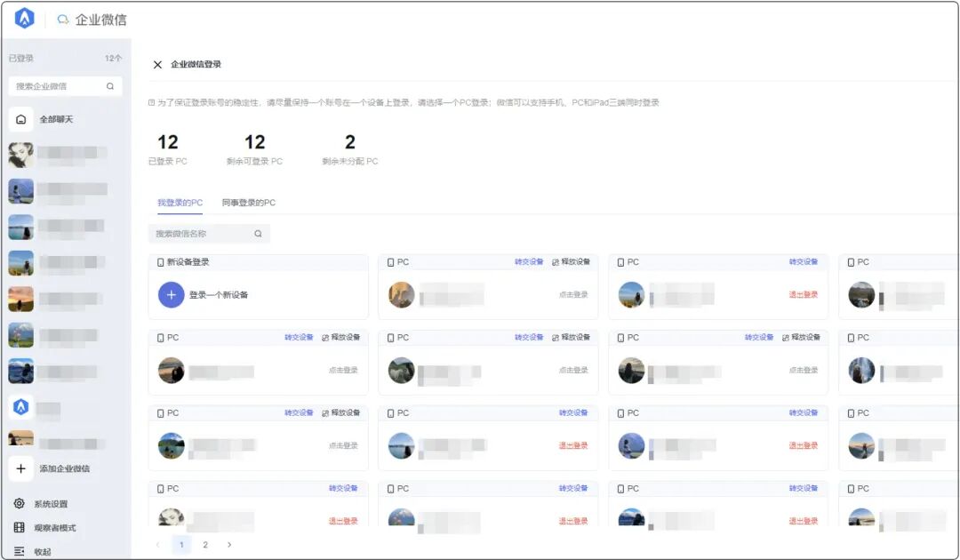Click the 12个 count in the sidebar header

tap(113, 58)
